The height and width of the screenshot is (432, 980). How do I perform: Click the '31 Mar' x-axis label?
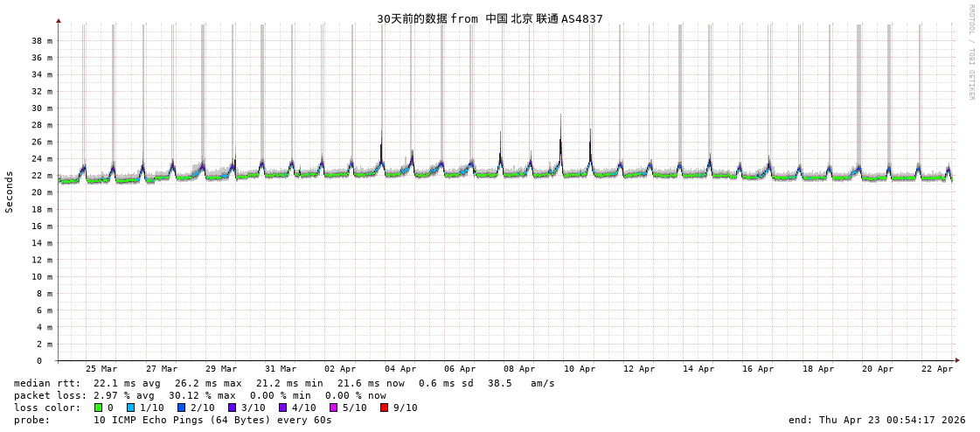(x=281, y=370)
